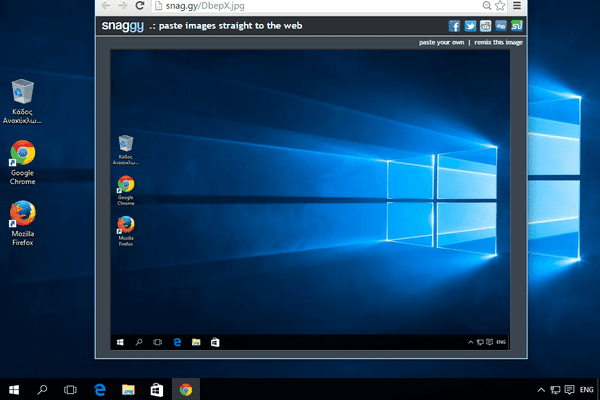600x400 pixels.
Task: Show hidden system tray icons
Action: click(528, 389)
